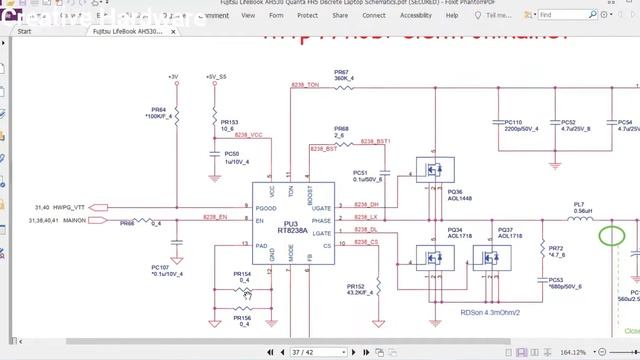Click the zoom slider handle
The height and width of the screenshot is (360, 640).
pos(636,352)
